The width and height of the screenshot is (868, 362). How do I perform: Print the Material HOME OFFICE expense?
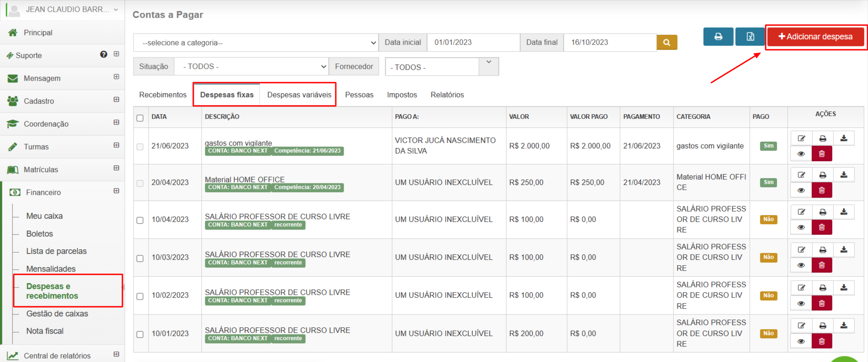point(822,175)
